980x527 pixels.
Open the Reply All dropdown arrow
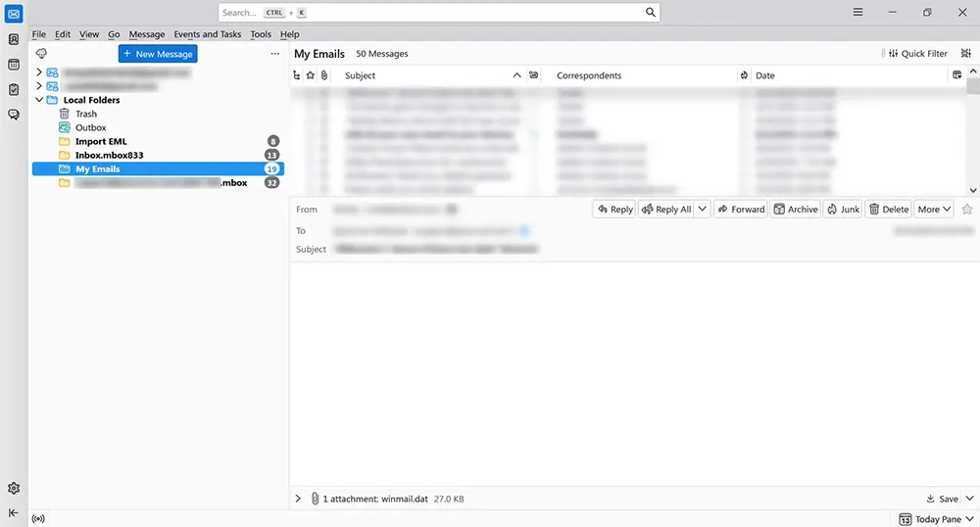point(703,210)
